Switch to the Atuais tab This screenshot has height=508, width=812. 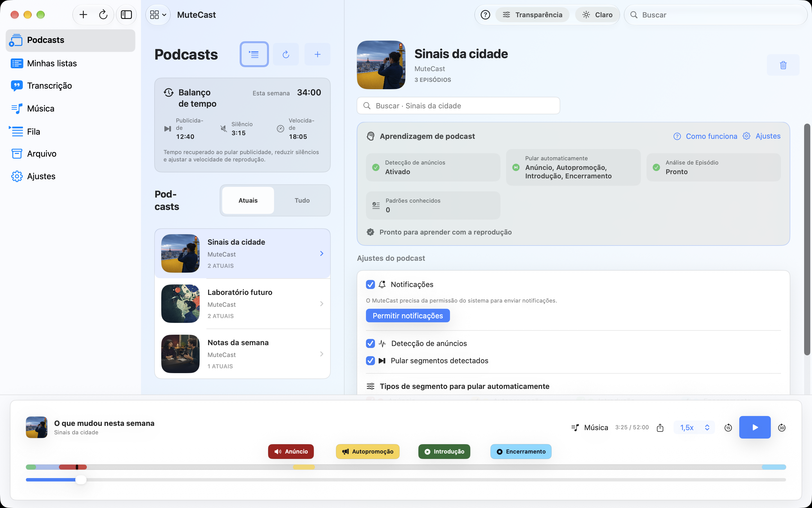pyautogui.click(x=248, y=200)
